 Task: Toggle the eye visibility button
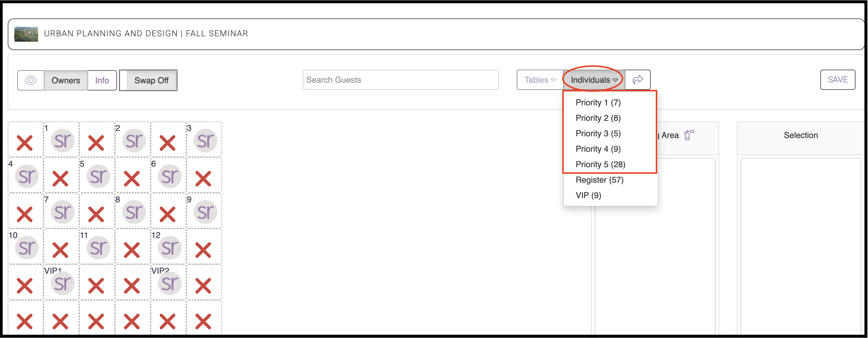[31, 80]
